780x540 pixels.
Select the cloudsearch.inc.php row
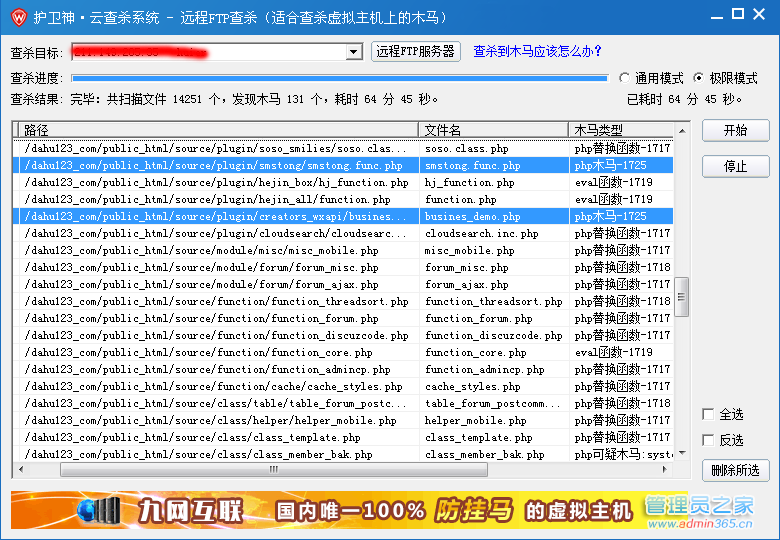click(x=343, y=233)
